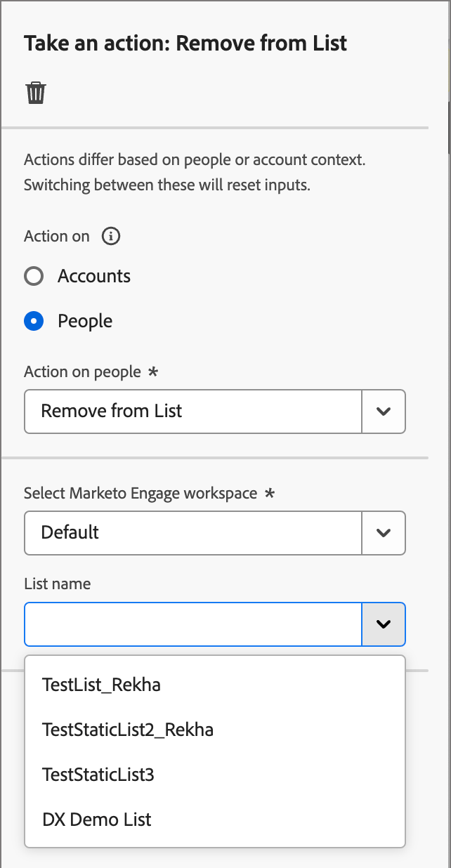Click the 'Action on' section label text
Screen dimensions: 451x868
[57, 236]
